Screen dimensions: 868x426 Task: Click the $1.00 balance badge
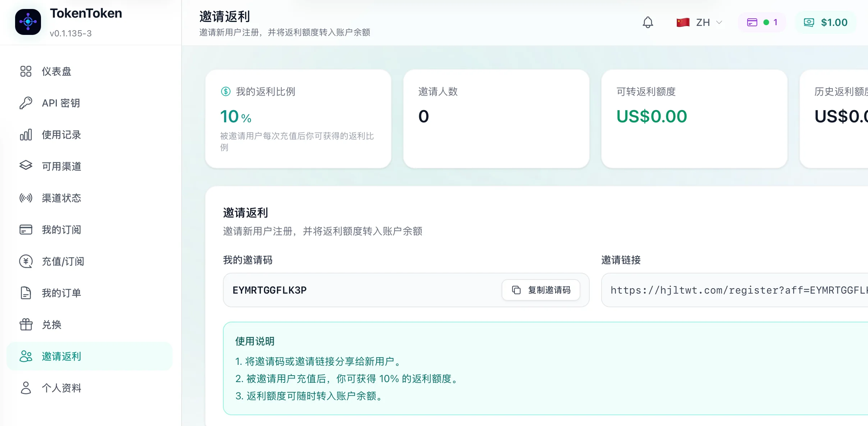click(x=826, y=22)
